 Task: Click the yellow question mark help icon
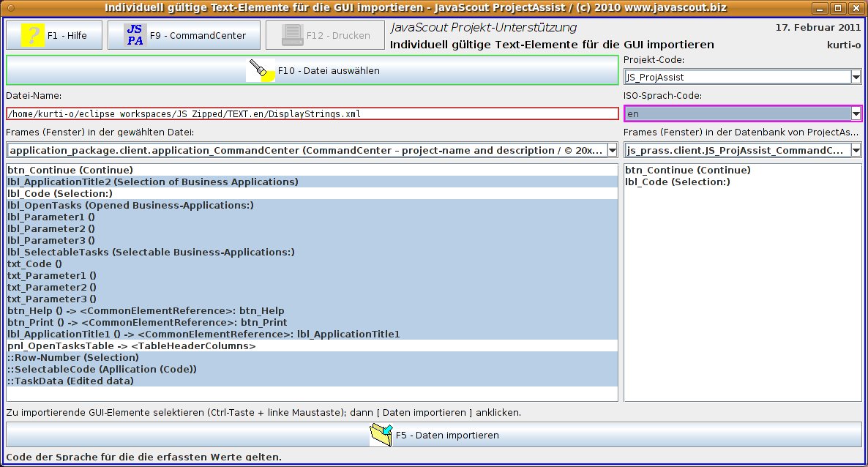32,35
